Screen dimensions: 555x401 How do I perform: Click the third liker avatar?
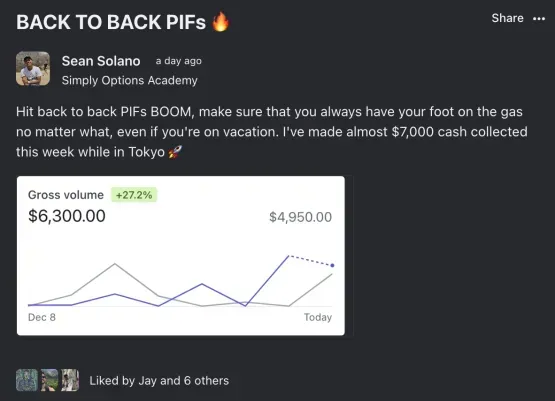pos(70,380)
